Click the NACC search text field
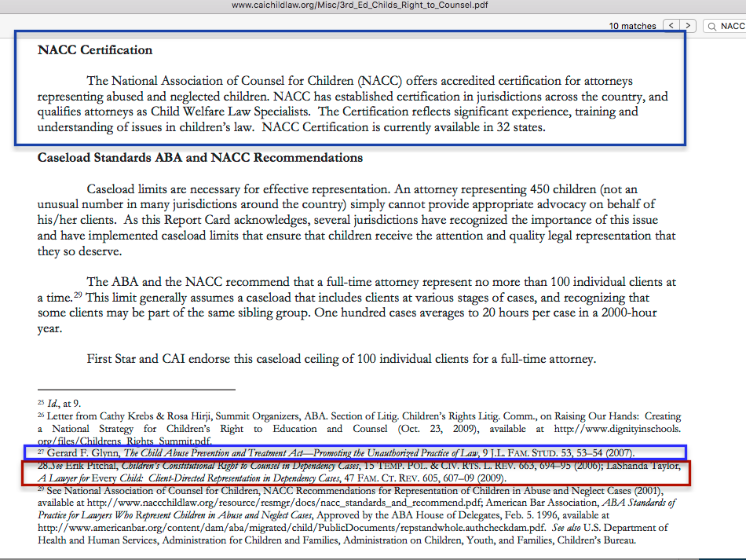Screen dimensions: 746x560 pos(732,27)
